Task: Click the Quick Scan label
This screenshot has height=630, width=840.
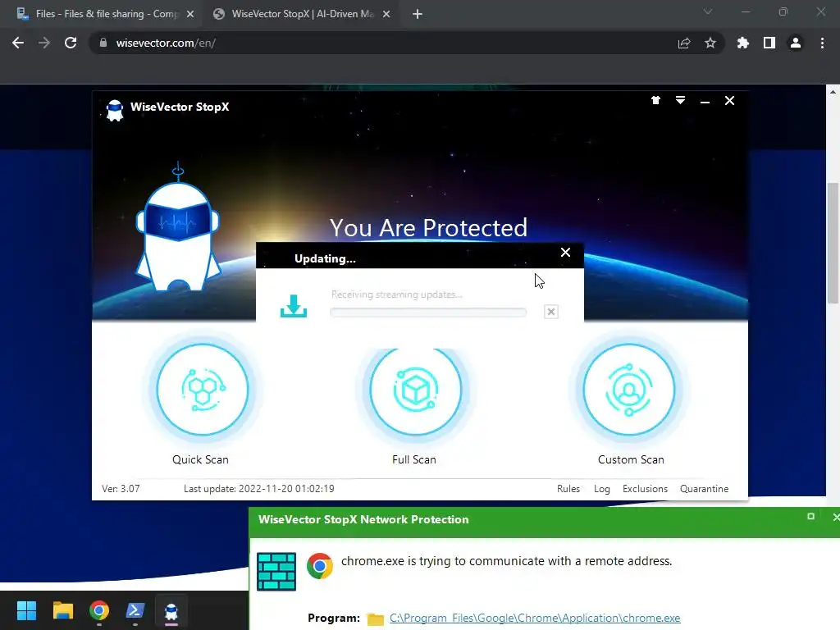Action: click(x=200, y=459)
